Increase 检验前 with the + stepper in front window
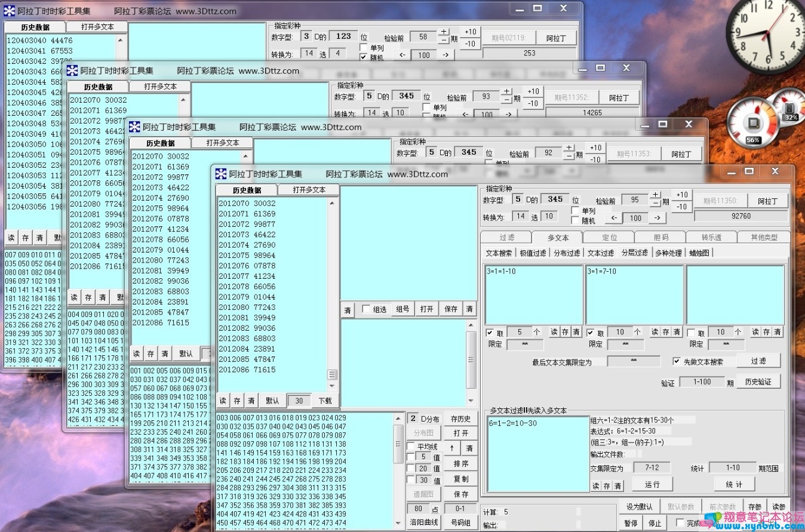Viewport: 805px width, 532px height. (x=655, y=195)
